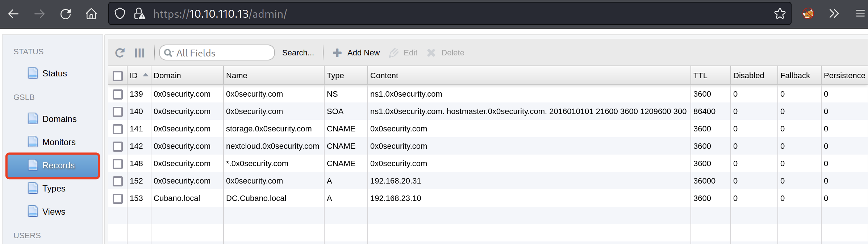Toggle the select-all header checkbox

coord(118,76)
